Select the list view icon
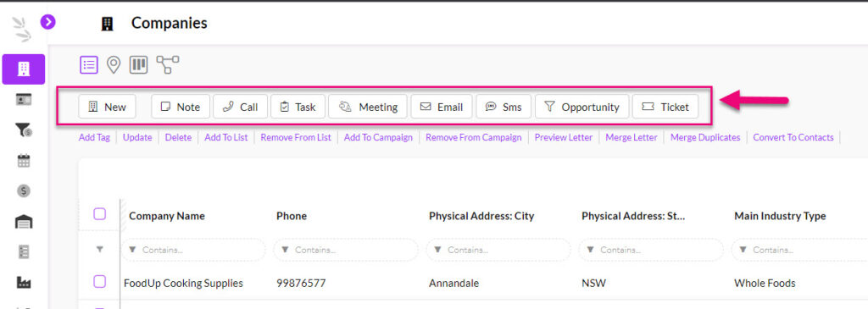868x309 pixels. [88, 64]
